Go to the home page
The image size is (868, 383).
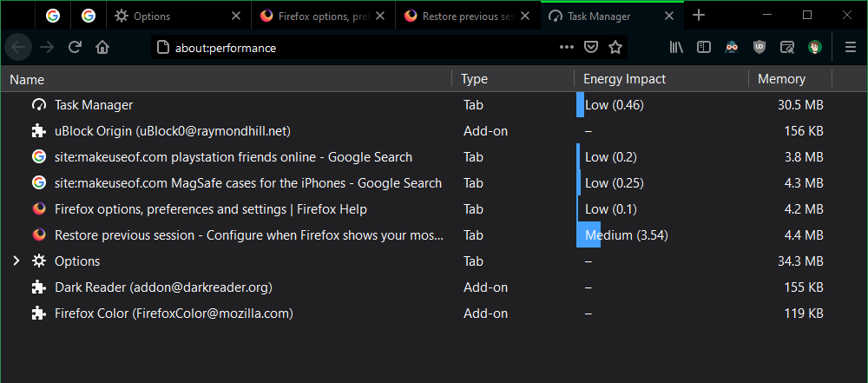(x=102, y=48)
